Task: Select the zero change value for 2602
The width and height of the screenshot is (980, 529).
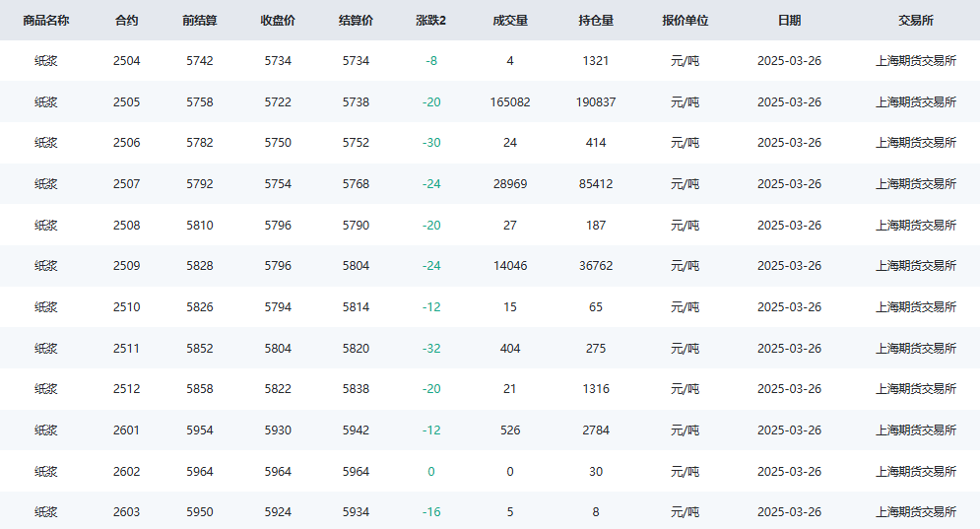Action: tap(430, 472)
